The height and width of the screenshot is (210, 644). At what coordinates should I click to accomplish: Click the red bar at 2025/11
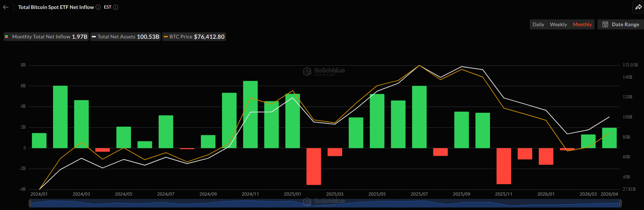[504, 166]
